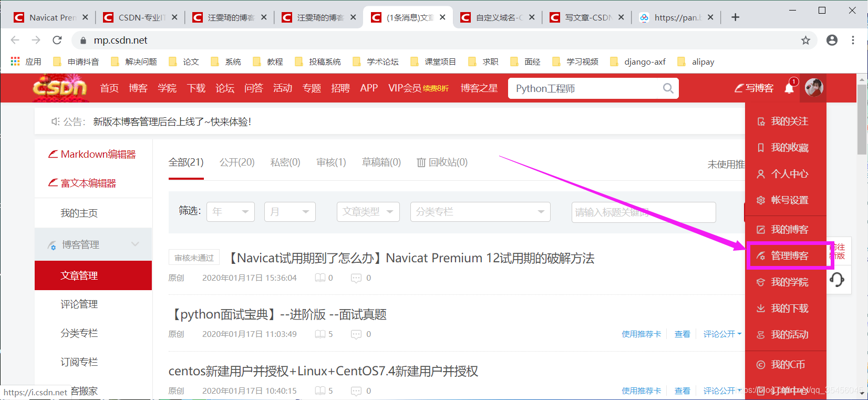Open the python面试宝典 article title

pos(278,314)
